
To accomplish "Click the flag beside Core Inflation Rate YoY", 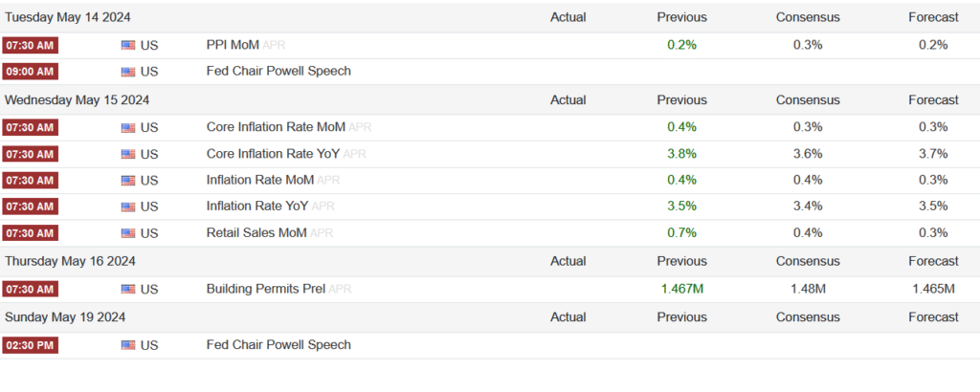I will (128, 154).
